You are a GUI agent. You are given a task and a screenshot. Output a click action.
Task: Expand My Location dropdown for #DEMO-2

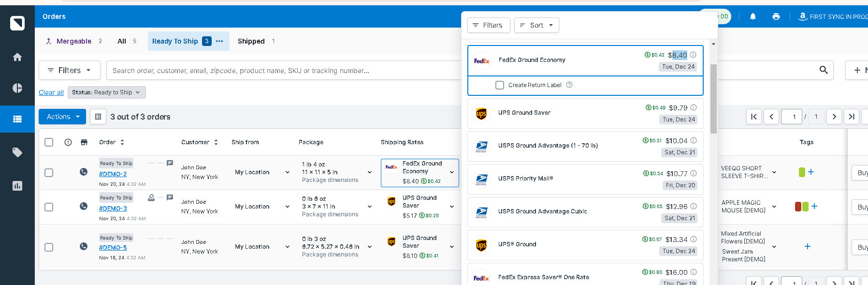coord(288,172)
